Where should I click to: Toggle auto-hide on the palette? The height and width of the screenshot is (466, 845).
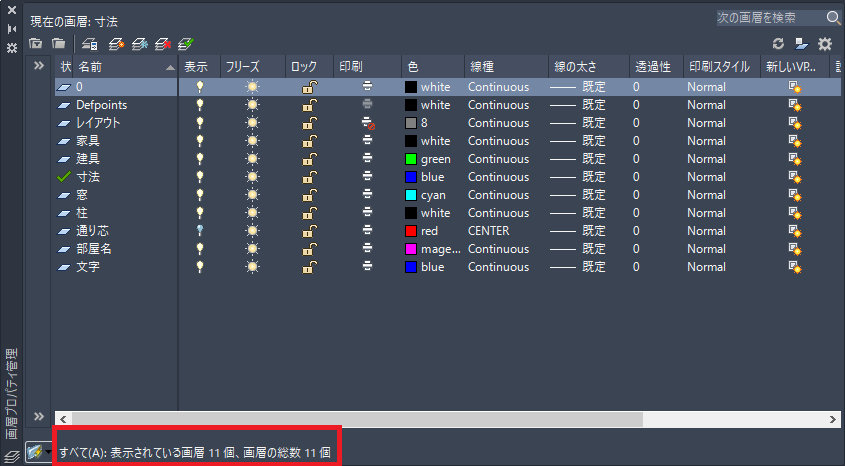[x=12, y=29]
